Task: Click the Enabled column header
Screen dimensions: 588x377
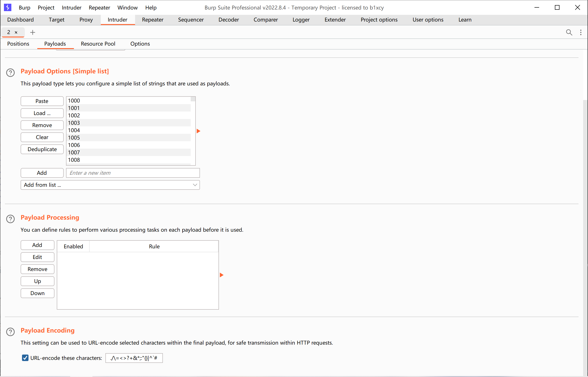Action: click(x=73, y=246)
